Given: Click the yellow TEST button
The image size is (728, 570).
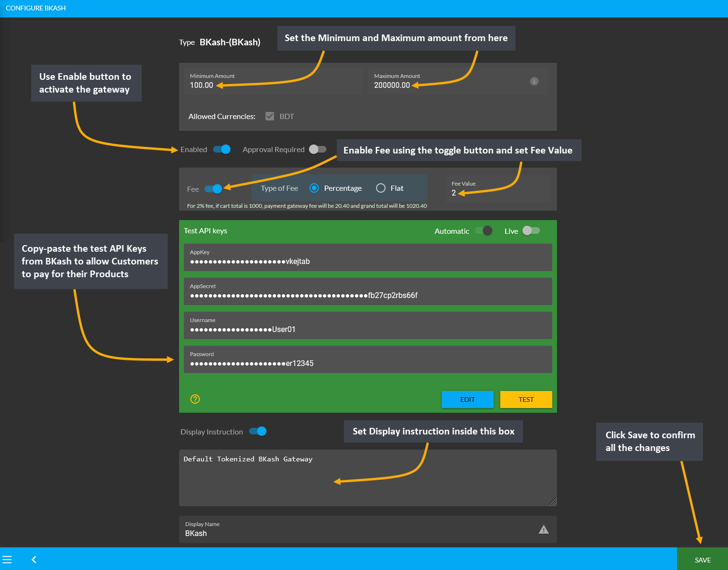Looking at the screenshot, I should [526, 400].
